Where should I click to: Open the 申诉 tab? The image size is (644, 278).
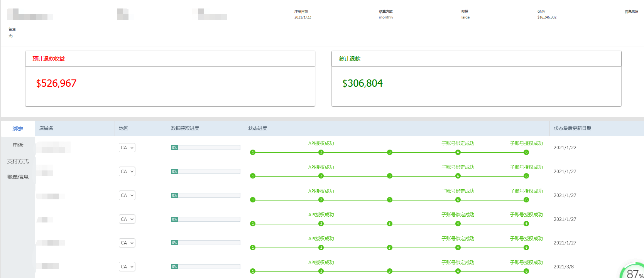pyautogui.click(x=18, y=145)
